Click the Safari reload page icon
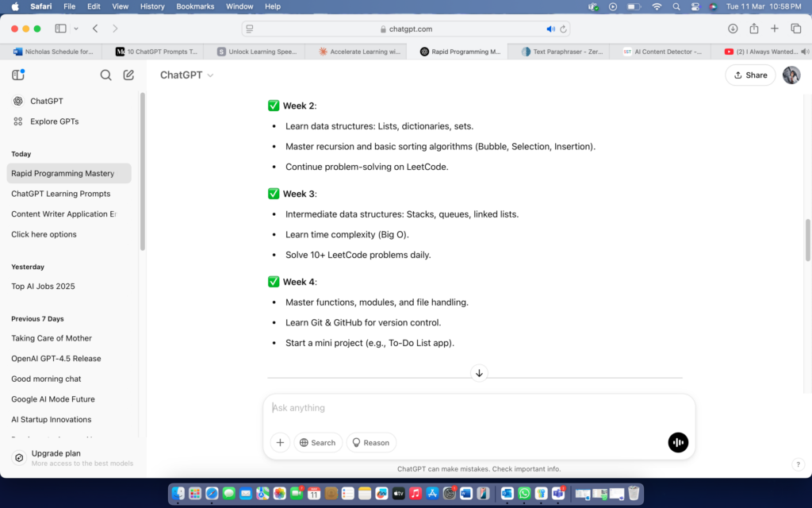Viewport: 812px width, 508px height. (564, 29)
